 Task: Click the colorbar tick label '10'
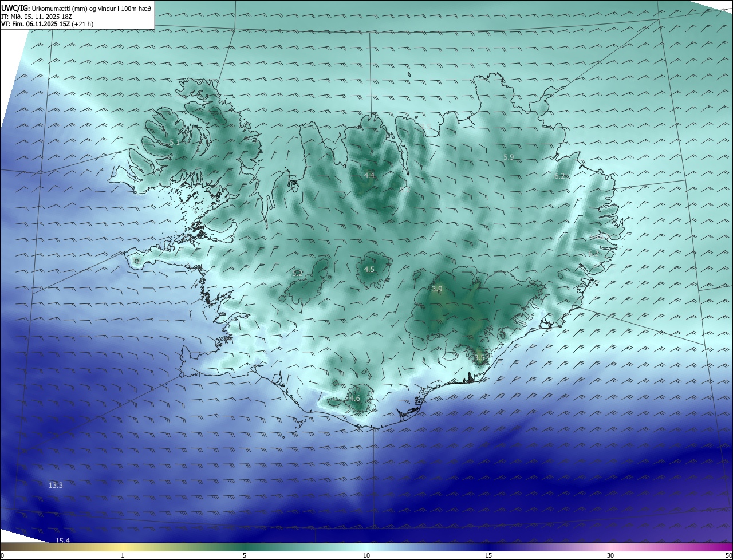click(366, 555)
